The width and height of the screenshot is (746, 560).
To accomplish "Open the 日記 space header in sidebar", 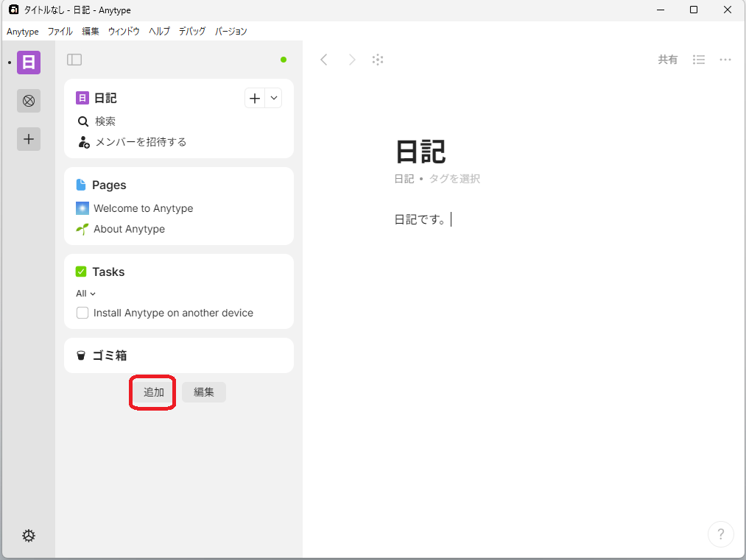I will 105,98.
